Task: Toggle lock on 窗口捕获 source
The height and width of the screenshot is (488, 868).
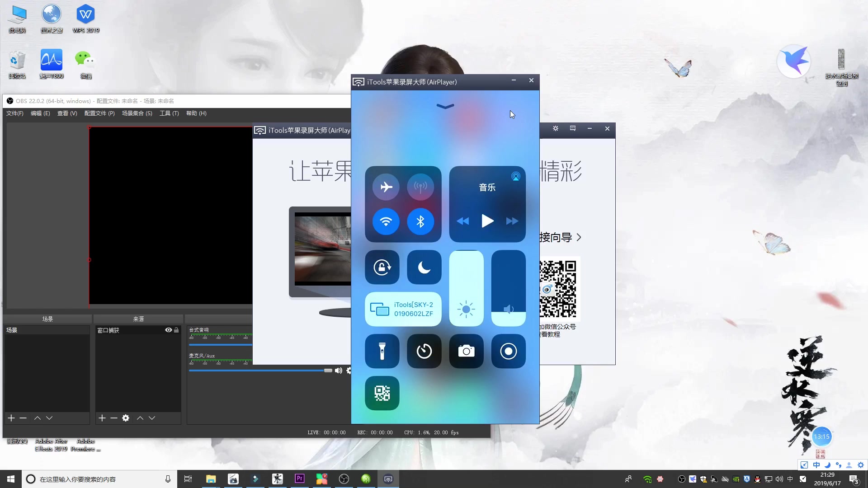Action: click(176, 330)
